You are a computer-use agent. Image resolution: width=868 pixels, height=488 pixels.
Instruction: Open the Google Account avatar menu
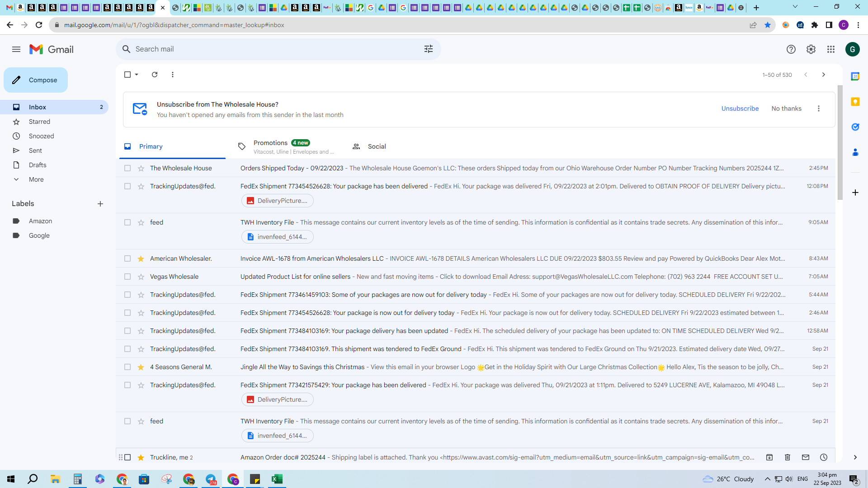[x=853, y=49]
